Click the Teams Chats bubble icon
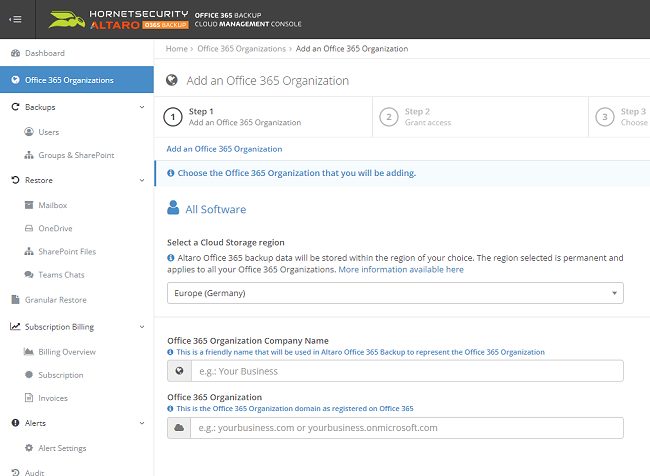This screenshot has width=650, height=476. coord(29,274)
